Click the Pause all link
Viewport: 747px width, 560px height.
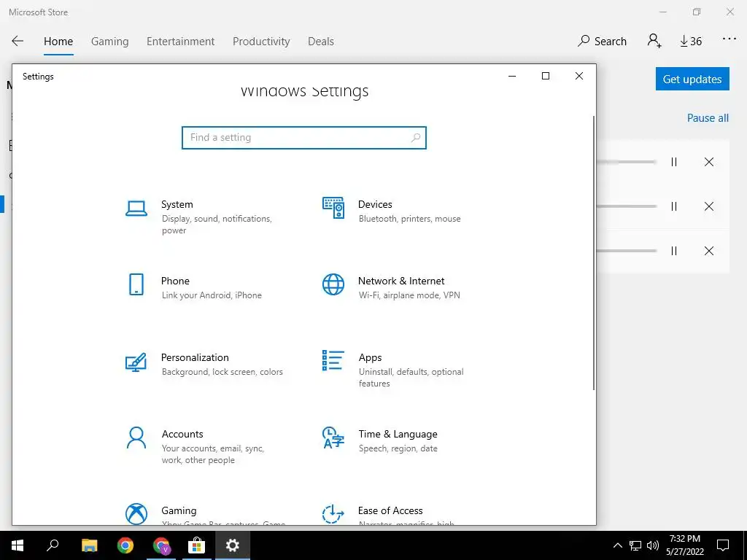tap(708, 118)
